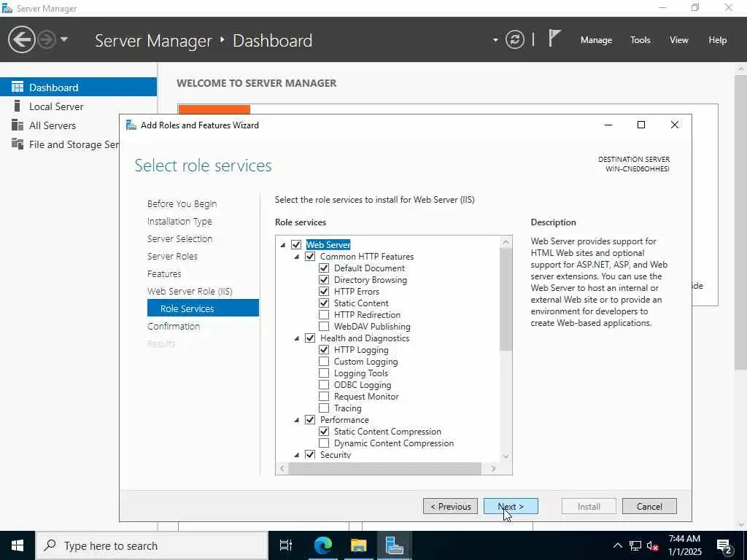Uncheck Static Content

324,303
